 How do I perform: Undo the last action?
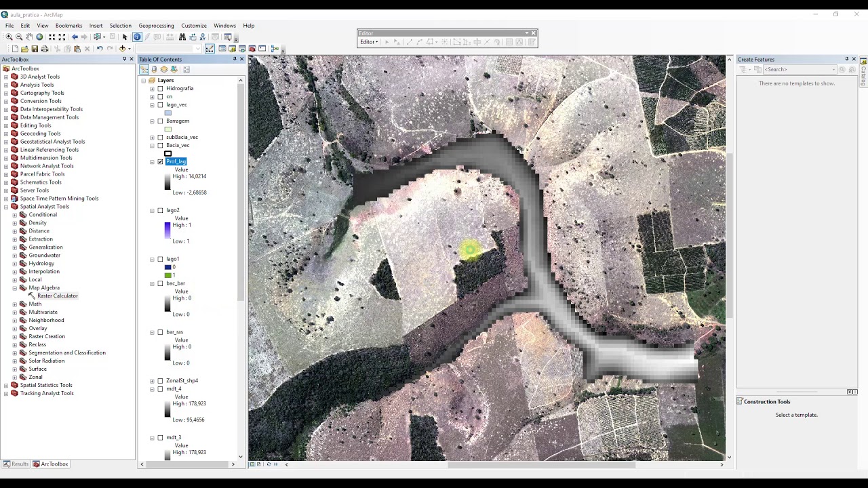pos(100,49)
